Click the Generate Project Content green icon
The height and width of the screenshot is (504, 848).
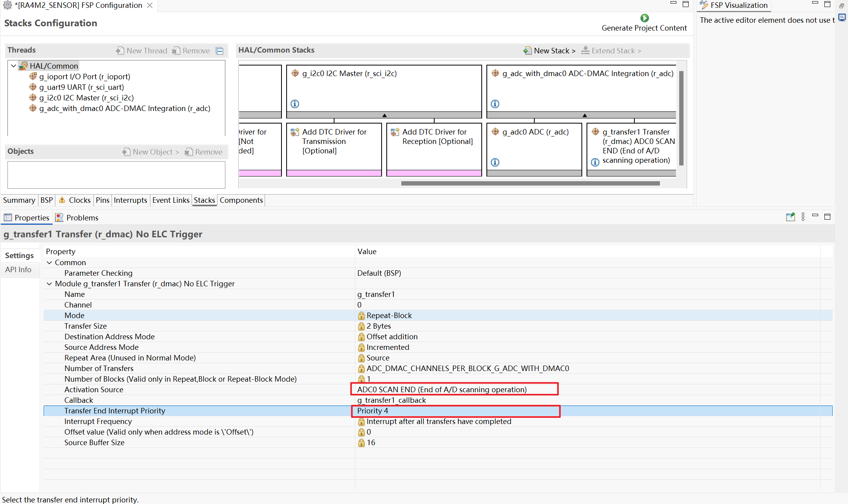[644, 18]
